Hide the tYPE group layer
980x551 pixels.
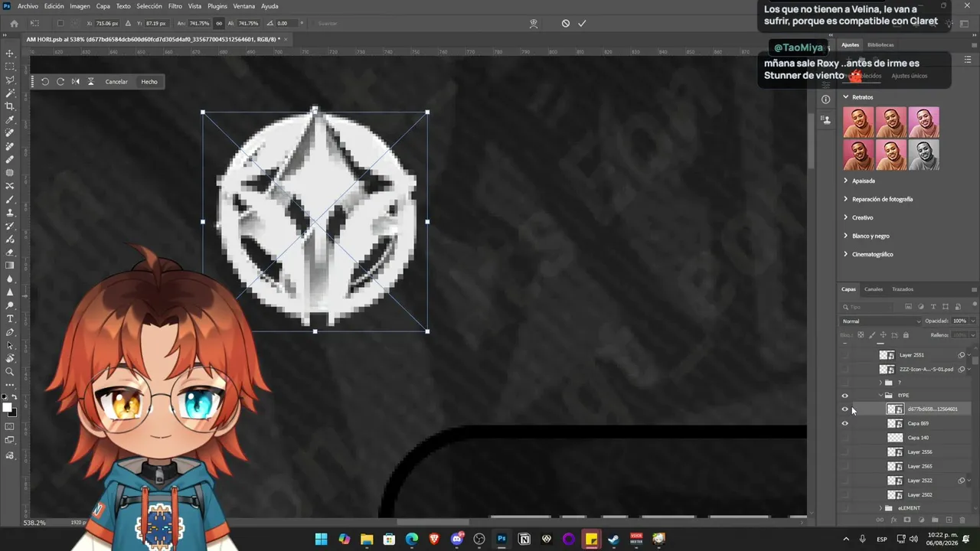point(845,396)
